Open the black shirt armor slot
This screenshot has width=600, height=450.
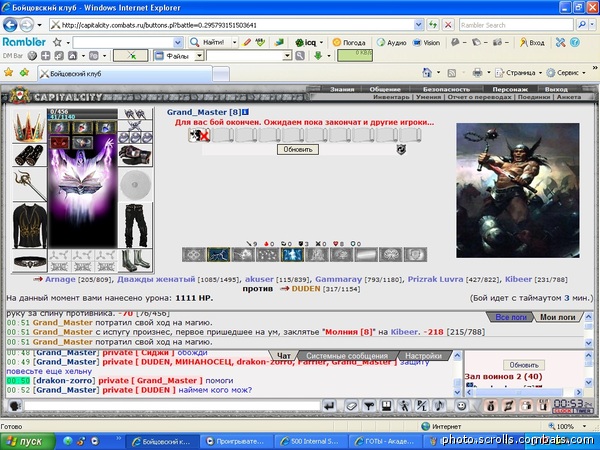coord(29,225)
